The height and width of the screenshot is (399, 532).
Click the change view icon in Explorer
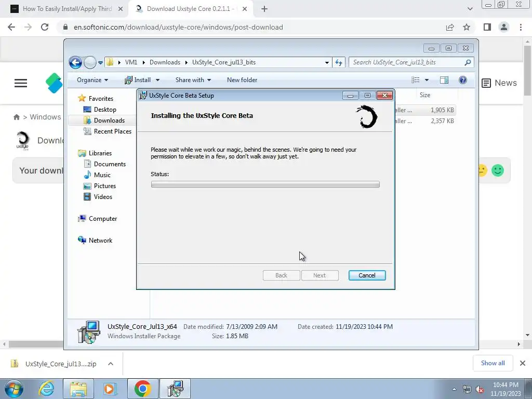point(416,80)
